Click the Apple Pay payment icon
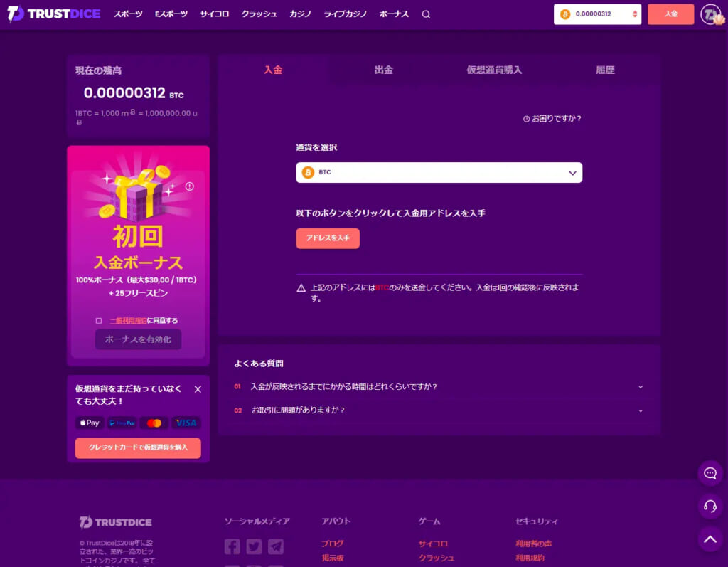Image resolution: width=728 pixels, height=567 pixels. click(90, 423)
